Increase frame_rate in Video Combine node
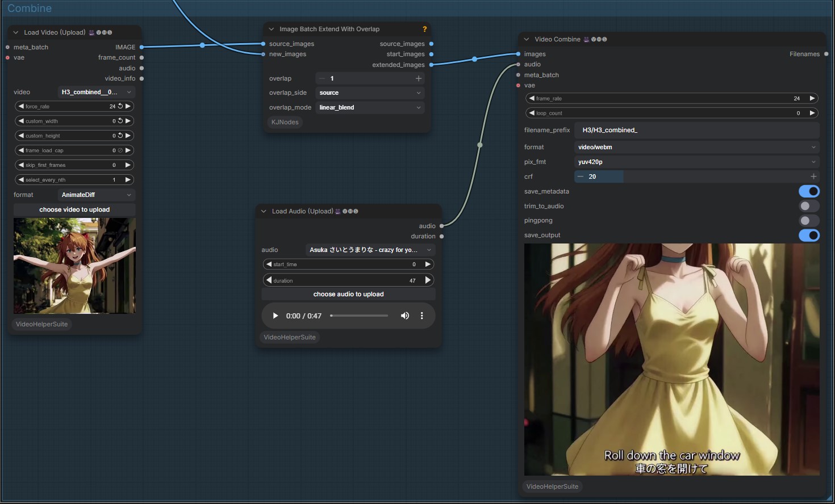 [x=812, y=98]
